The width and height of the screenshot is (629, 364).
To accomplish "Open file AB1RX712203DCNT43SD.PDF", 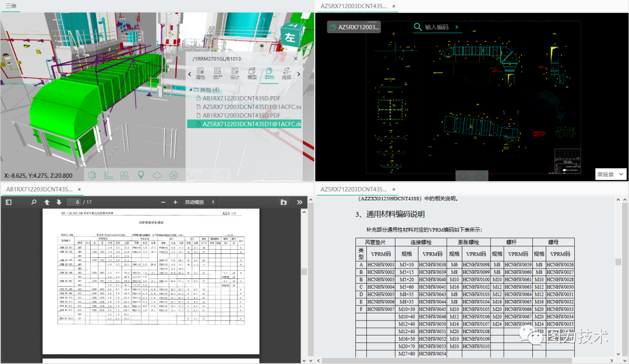I will [x=241, y=98].
